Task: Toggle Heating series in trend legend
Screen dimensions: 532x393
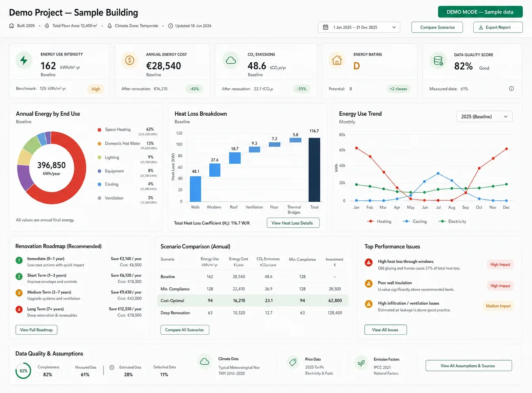Action: pos(379,221)
